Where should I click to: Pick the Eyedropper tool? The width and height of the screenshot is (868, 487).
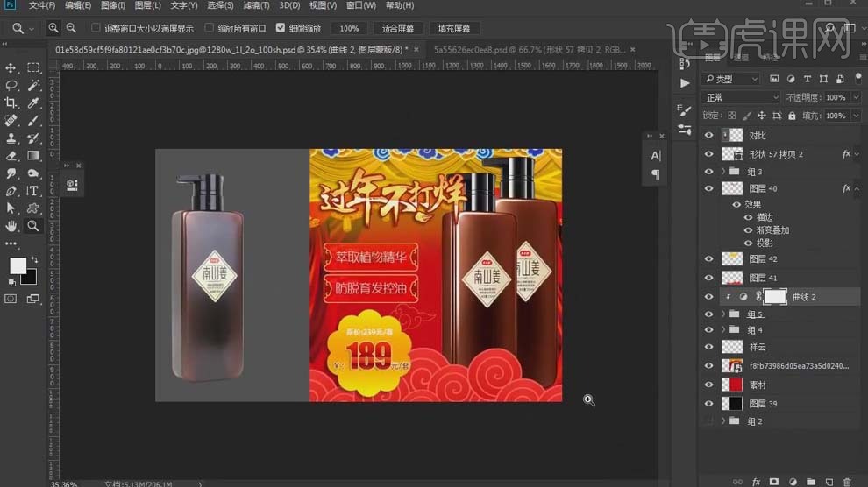click(x=33, y=102)
